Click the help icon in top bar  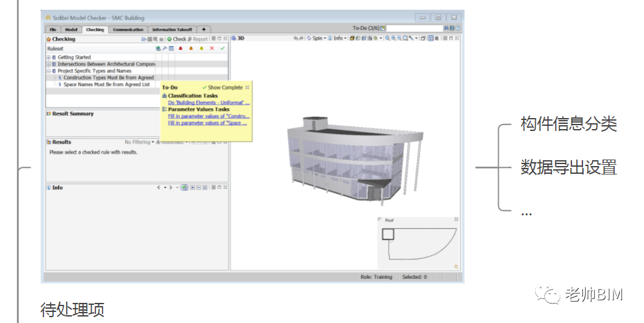point(457,28)
